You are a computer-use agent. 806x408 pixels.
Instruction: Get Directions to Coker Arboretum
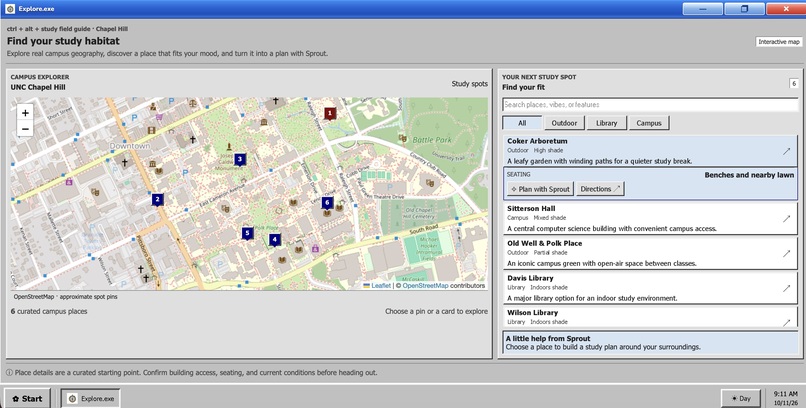coord(600,189)
